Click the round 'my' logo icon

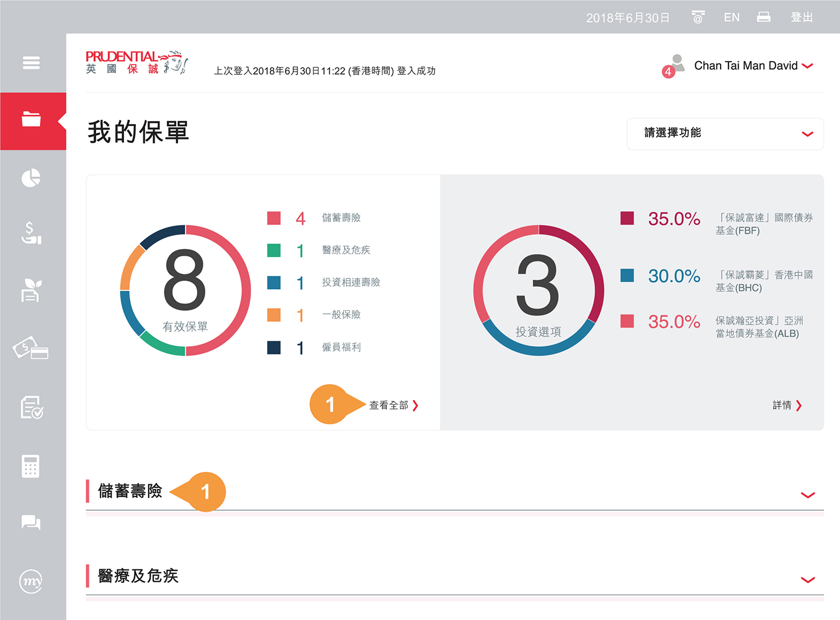click(x=31, y=581)
